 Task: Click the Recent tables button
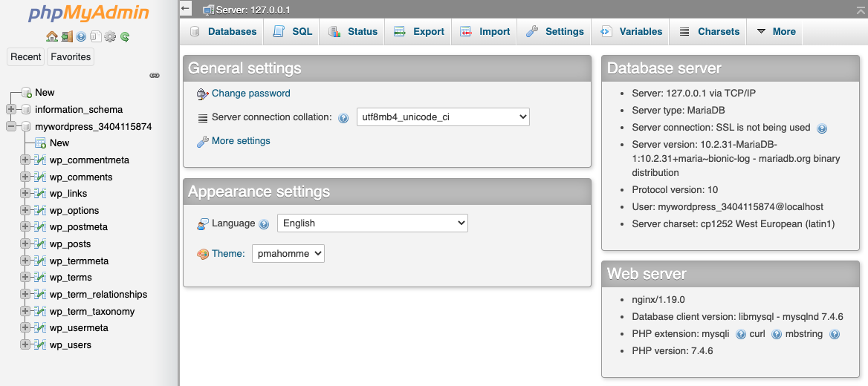pyautogui.click(x=26, y=57)
